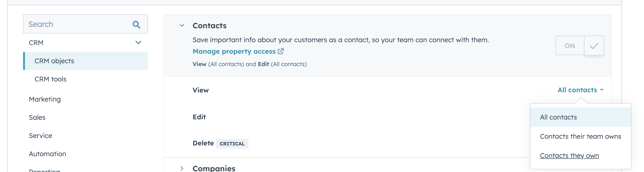Click the search magnifier icon
Viewport: 644px width, 172px height.
point(136,24)
